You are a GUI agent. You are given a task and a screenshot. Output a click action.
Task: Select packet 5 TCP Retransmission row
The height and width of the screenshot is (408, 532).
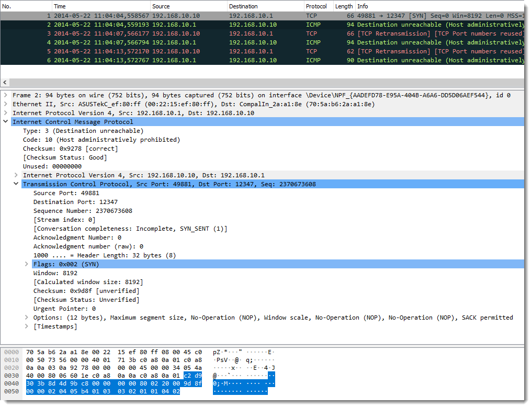pos(262,51)
